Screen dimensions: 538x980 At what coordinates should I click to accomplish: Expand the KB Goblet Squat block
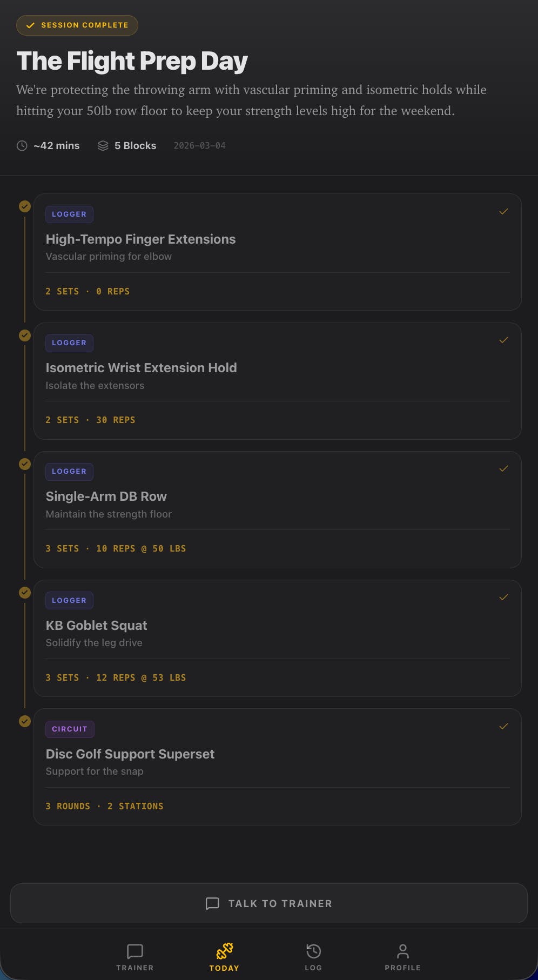277,638
